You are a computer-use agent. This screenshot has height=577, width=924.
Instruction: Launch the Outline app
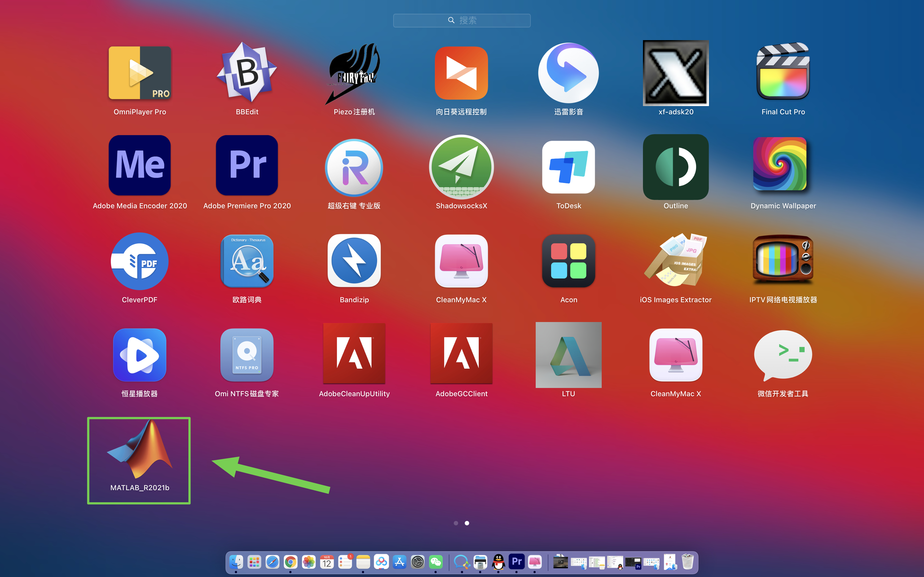click(675, 167)
